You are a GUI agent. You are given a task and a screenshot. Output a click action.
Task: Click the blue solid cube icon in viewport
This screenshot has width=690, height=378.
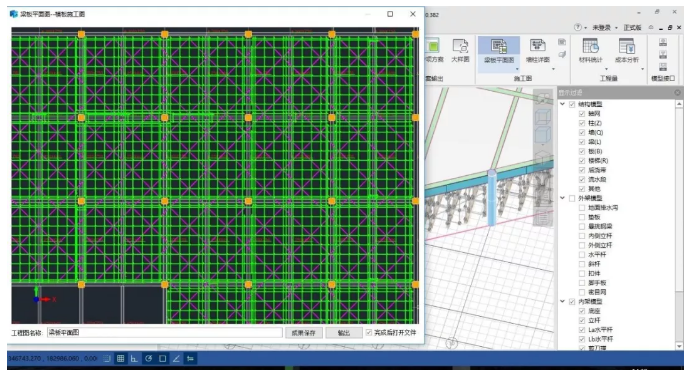543,135
